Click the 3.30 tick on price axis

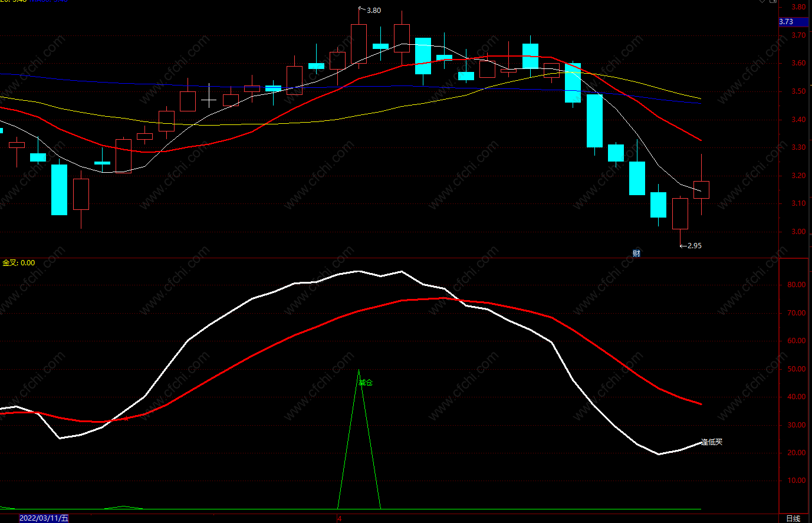798,147
